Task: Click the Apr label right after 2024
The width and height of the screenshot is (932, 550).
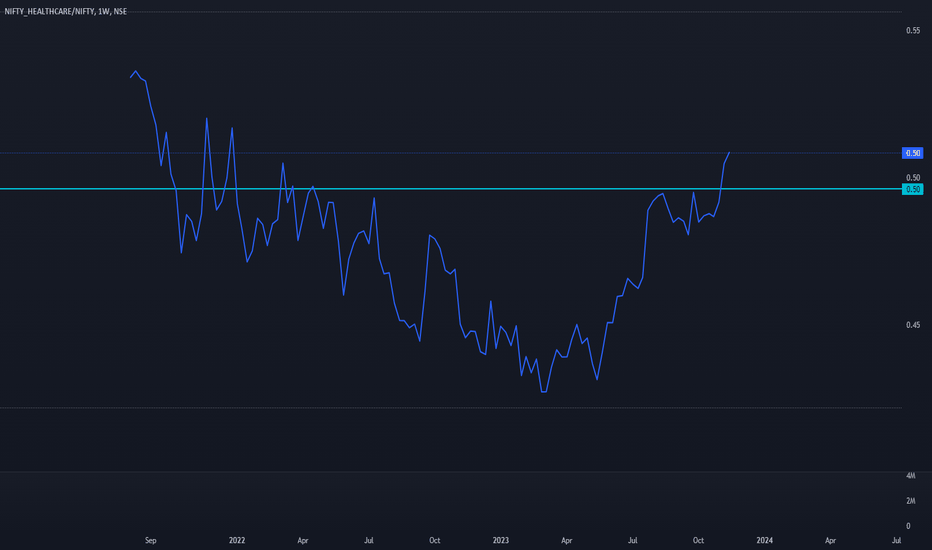Action: pos(830,540)
